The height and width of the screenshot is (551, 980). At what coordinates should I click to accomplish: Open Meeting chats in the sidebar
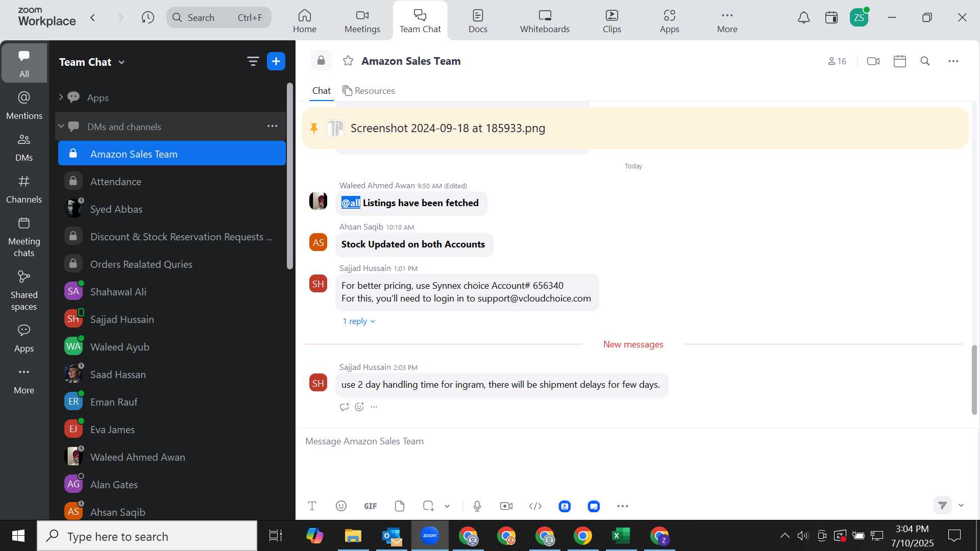(24, 237)
